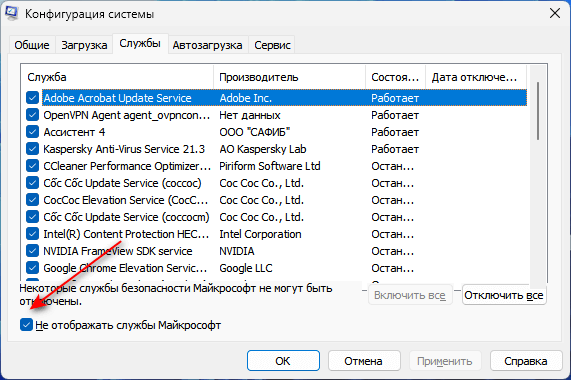The width and height of the screenshot is (571, 380).
Task: Sort by the Служба column header
Action: point(118,77)
